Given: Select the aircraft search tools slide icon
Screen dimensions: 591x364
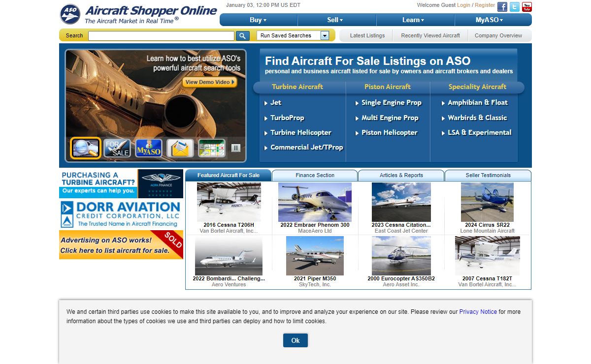Looking at the screenshot, I should (x=86, y=148).
